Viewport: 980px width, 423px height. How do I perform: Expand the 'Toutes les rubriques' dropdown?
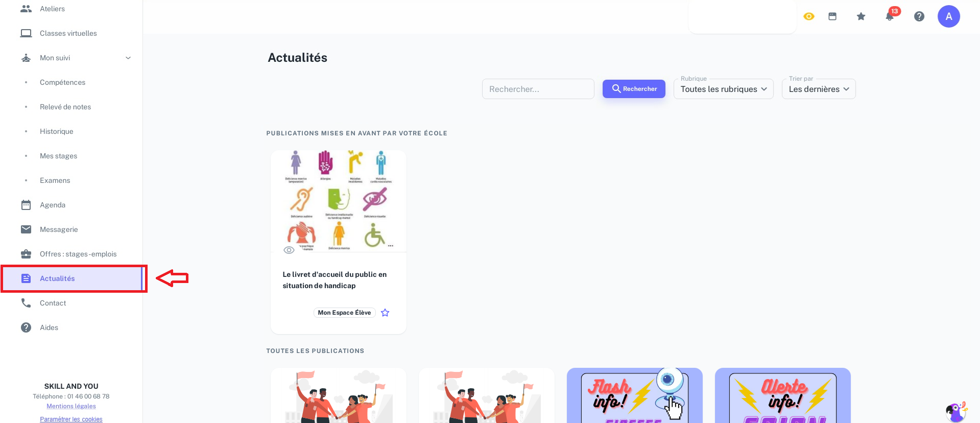[x=724, y=89]
